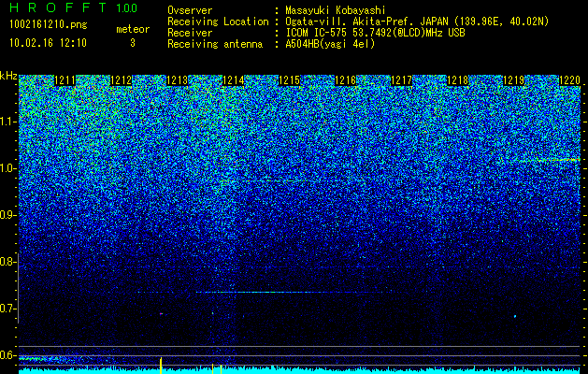Click the 1219 time marker
588x374 pixels.
click(514, 80)
